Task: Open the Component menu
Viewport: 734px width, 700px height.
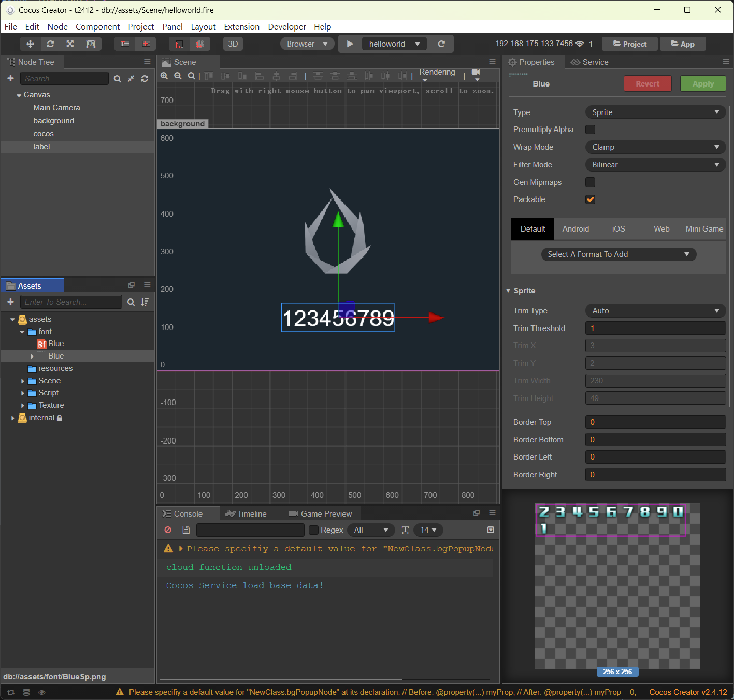Action: pos(97,27)
